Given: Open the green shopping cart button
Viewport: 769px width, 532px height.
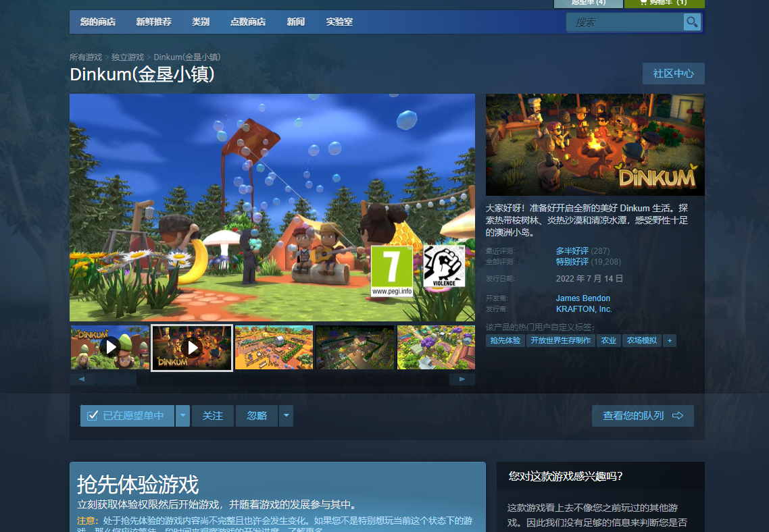Looking at the screenshot, I should (x=664, y=3).
